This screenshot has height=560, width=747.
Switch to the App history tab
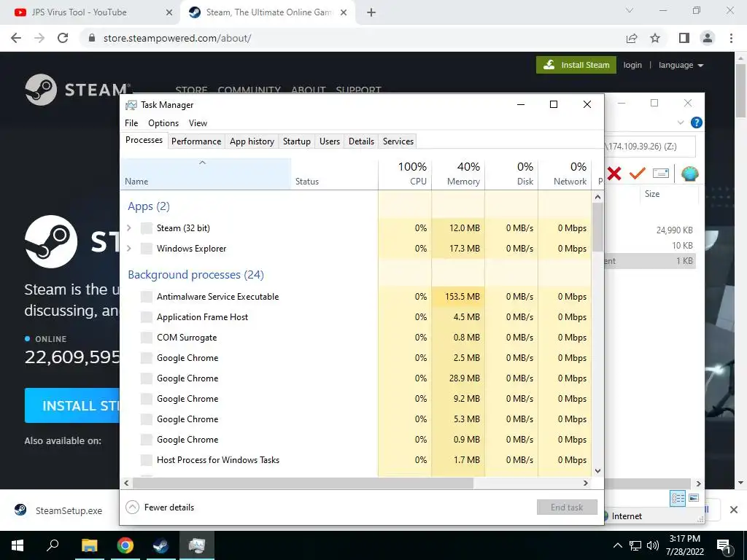pos(252,141)
